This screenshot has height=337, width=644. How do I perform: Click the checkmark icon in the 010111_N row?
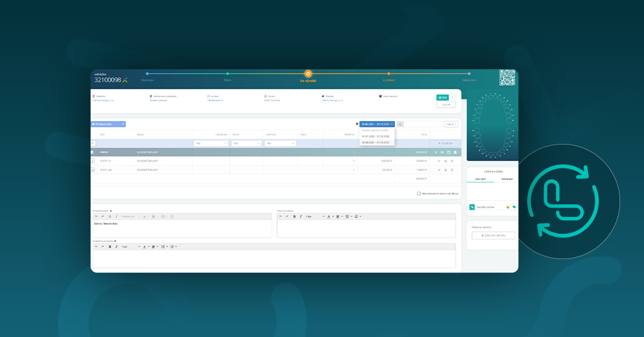(x=438, y=161)
